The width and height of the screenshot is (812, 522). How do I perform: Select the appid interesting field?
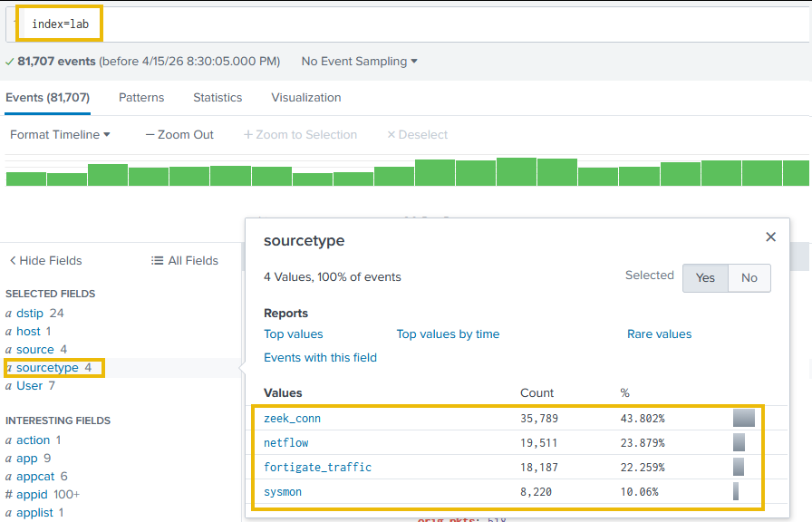click(x=32, y=495)
